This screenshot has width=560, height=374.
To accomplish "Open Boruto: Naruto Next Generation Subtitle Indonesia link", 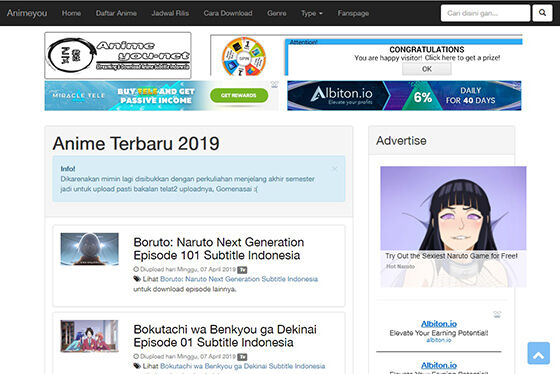I will pos(239,279).
